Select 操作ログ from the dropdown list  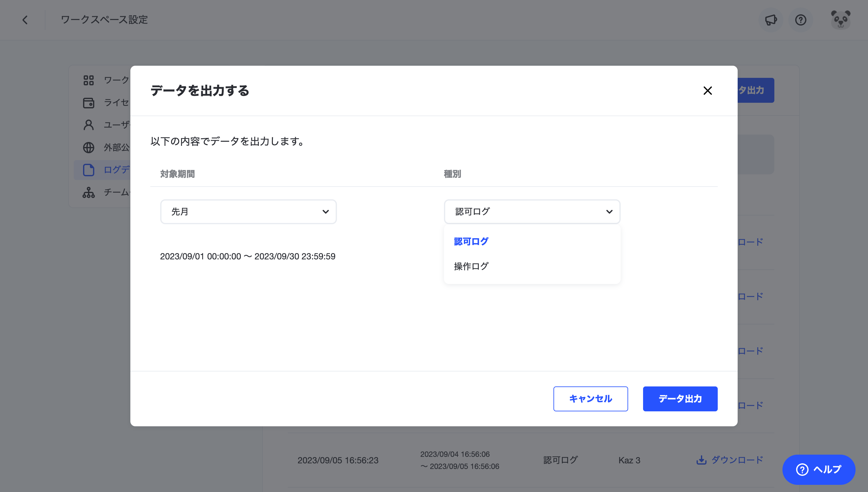pos(471,266)
